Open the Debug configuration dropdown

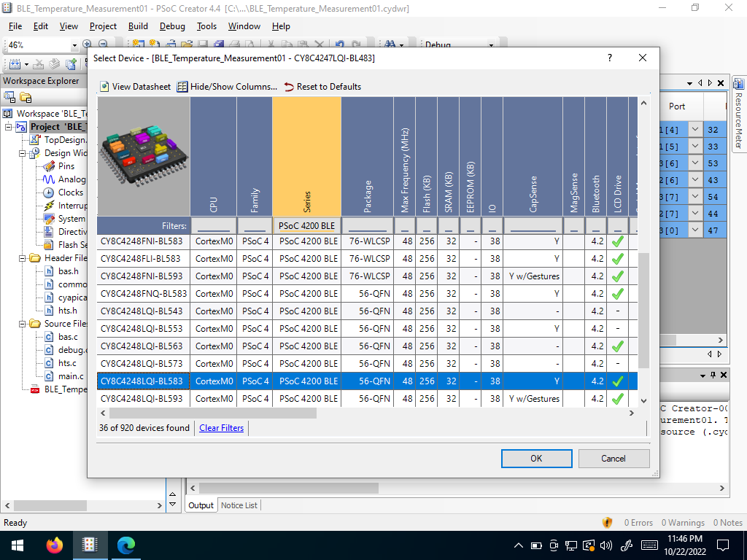491,45
